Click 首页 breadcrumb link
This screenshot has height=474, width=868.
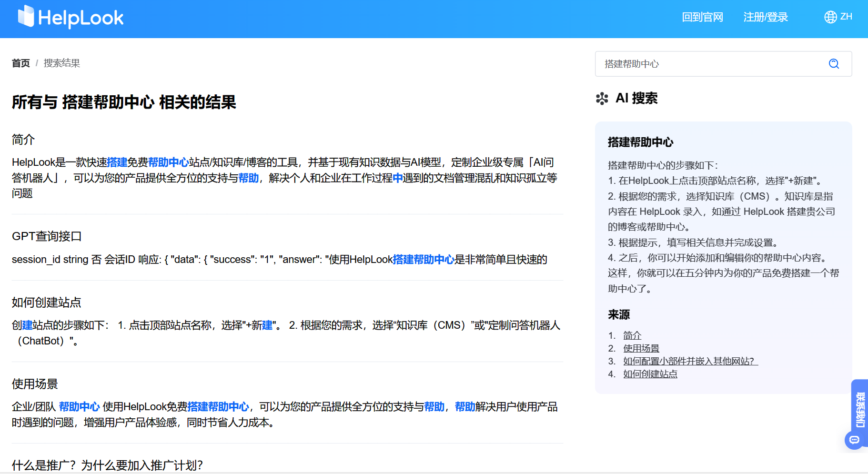click(20, 63)
